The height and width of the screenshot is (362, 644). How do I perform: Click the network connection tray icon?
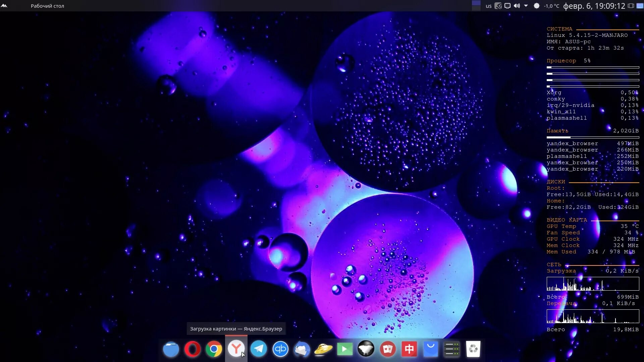(x=507, y=6)
